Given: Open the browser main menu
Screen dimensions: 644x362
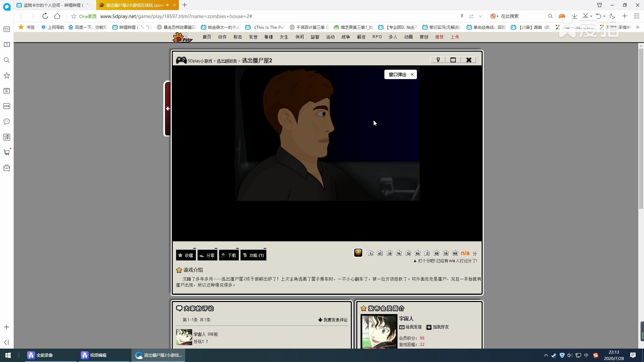Looking at the screenshot, I should point(637,16).
